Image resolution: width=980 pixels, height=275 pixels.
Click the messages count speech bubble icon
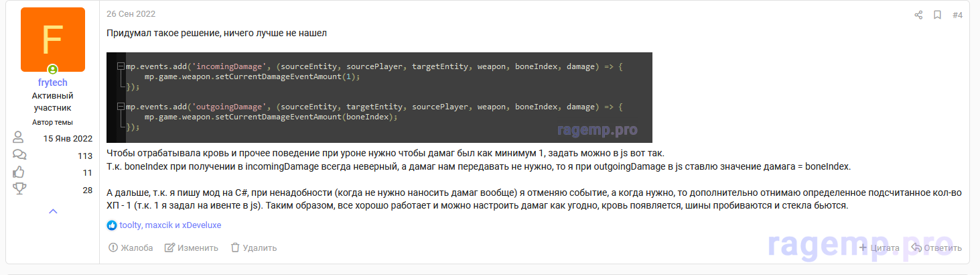[19, 156]
